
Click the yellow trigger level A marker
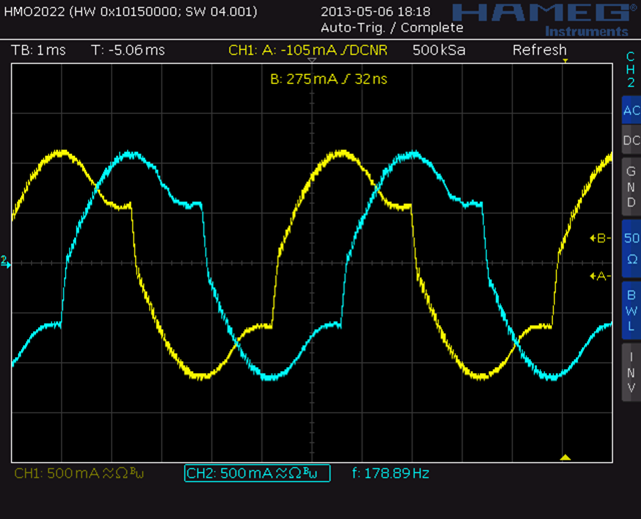[600, 276]
